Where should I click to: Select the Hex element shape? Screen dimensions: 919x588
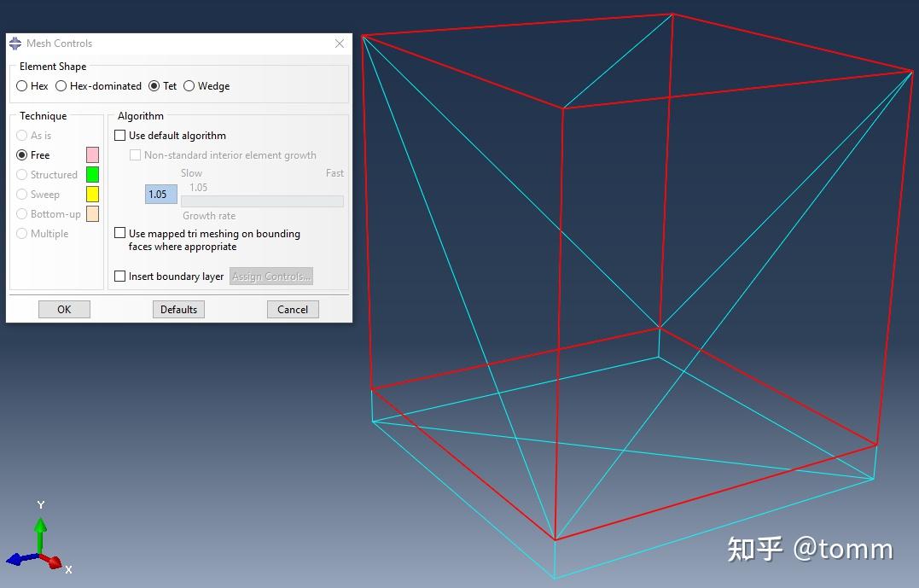click(20, 85)
